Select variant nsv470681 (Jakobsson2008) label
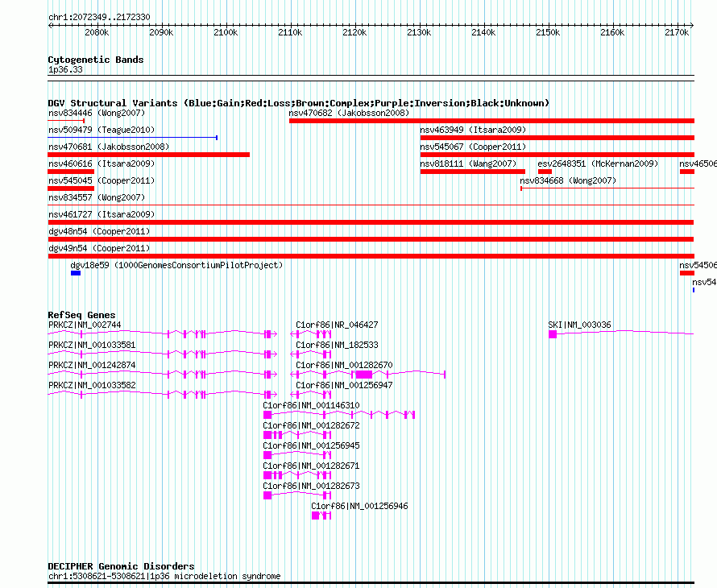Image resolution: width=717 pixels, height=588 pixels. 109,147
